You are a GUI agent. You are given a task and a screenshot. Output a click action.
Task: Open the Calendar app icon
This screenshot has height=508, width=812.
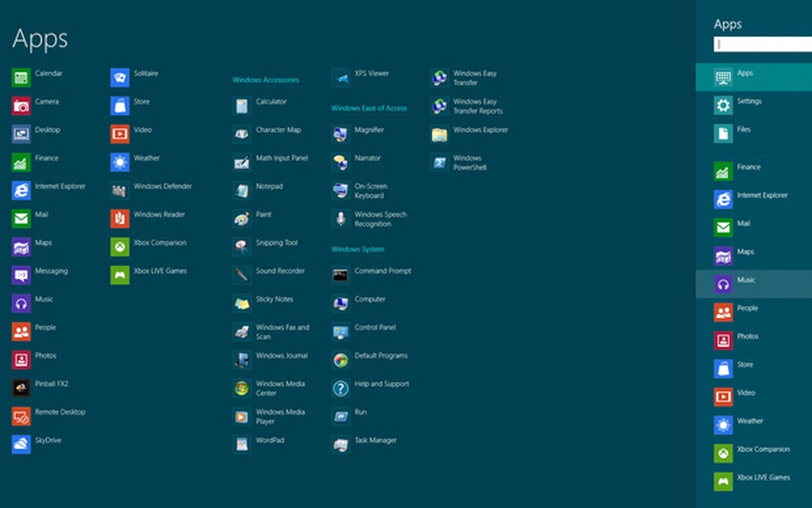point(21,78)
